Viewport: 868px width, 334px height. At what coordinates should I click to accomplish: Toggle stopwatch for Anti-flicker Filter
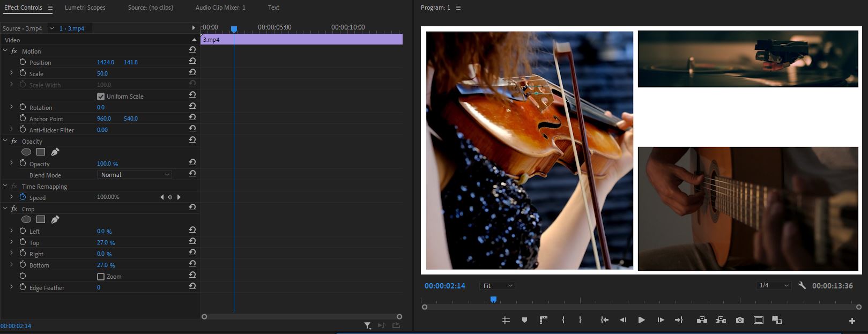tap(23, 130)
